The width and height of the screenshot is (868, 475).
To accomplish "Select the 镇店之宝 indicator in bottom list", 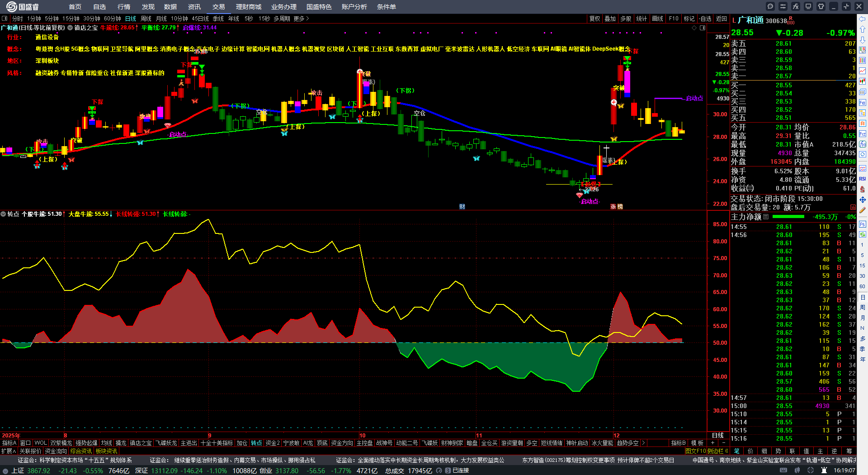I will (x=141, y=443).
